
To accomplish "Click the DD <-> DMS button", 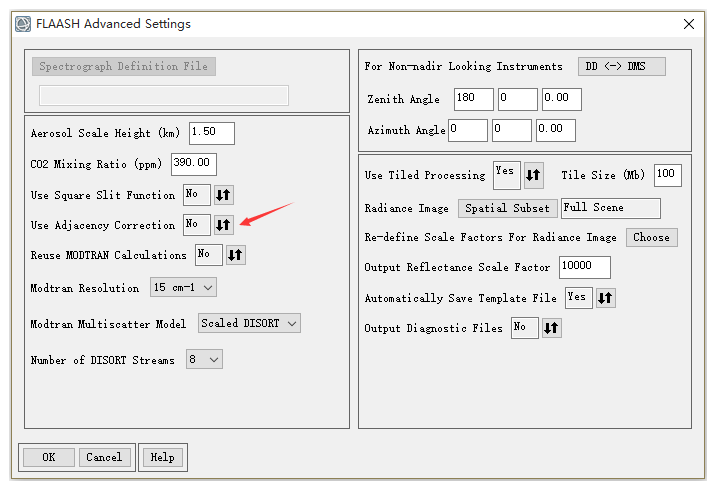I will (x=622, y=67).
